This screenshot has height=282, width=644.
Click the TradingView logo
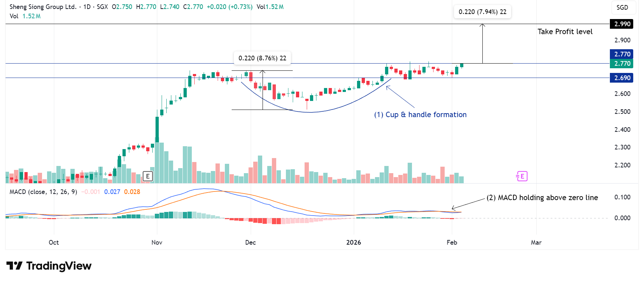[x=49, y=266]
